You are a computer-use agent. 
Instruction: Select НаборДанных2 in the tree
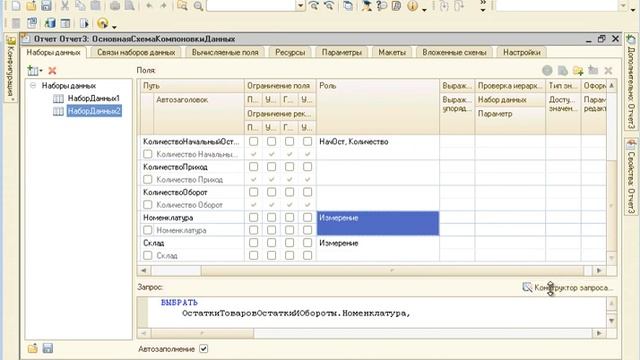94,111
